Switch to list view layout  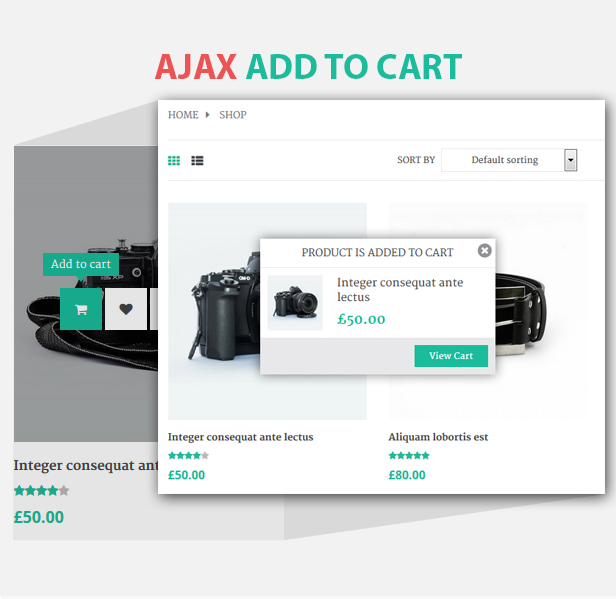click(197, 161)
